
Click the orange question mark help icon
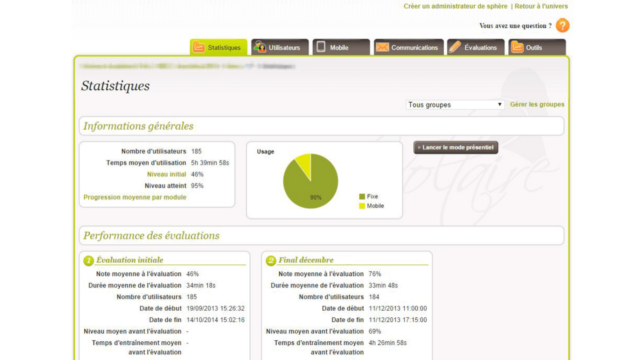pyautogui.click(x=562, y=25)
